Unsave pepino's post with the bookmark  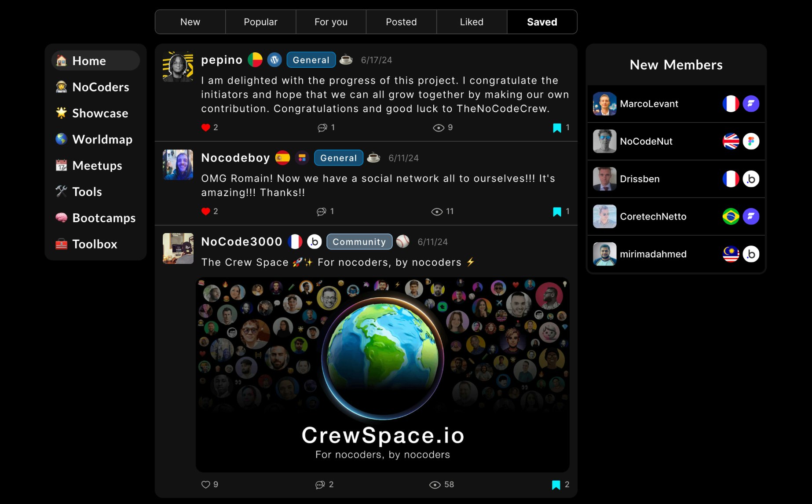coord(557,128)
